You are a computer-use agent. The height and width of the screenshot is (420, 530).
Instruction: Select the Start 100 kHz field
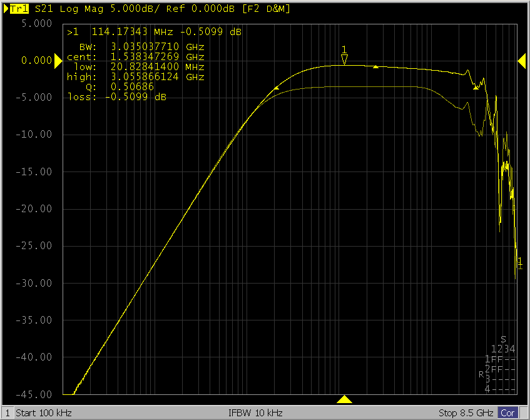[x=44, y=413]
